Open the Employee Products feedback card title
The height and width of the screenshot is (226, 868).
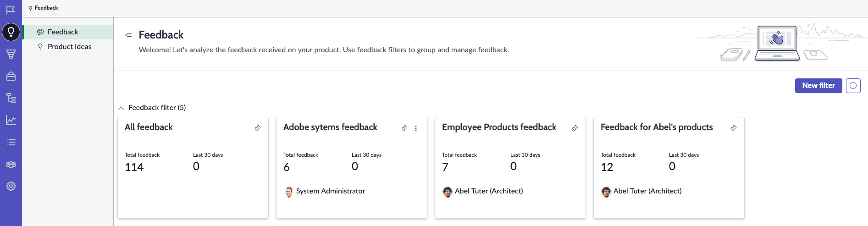point(499,127)
